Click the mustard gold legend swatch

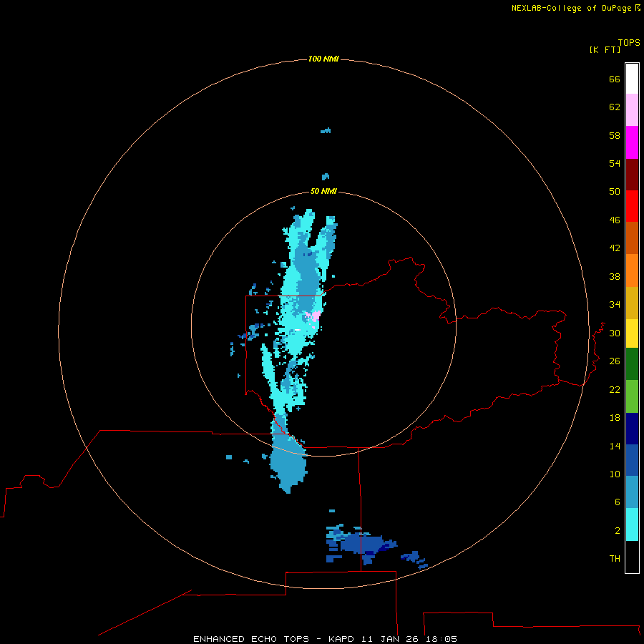pyautogui.click(x=632, y=303)
